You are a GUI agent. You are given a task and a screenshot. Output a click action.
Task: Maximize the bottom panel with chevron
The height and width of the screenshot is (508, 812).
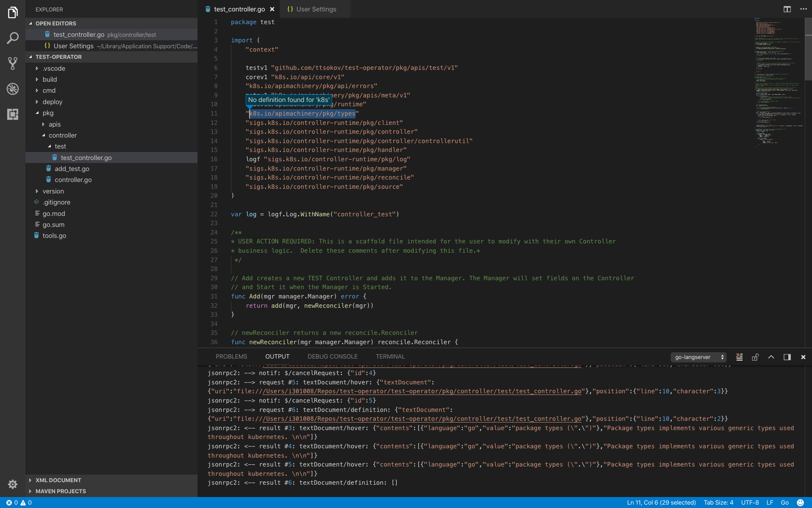(x=771, y=357)
